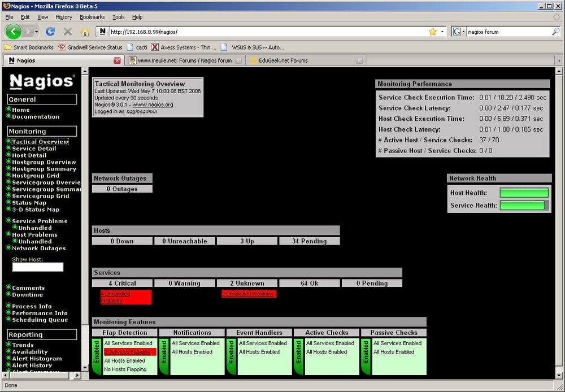Screen dimensions: 565x392
Task: Open the Hostgroup Overview link
Action: (x=44, y=162)
